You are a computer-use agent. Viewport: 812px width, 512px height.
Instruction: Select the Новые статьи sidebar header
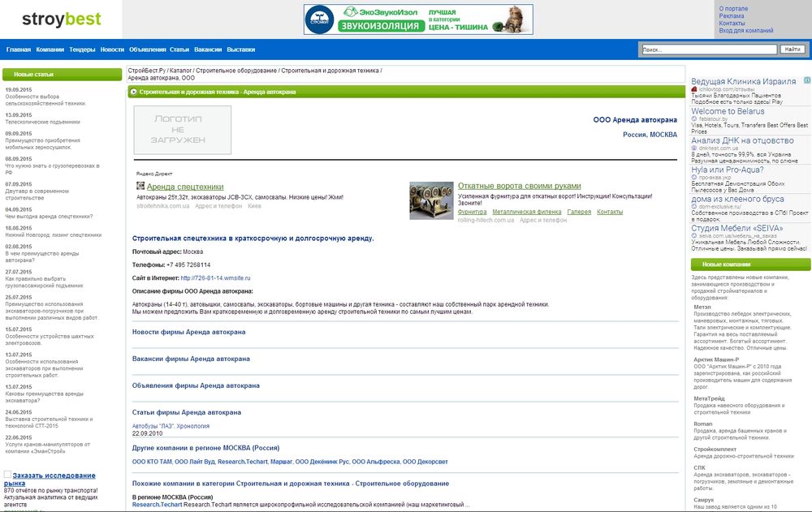[63, 74]
